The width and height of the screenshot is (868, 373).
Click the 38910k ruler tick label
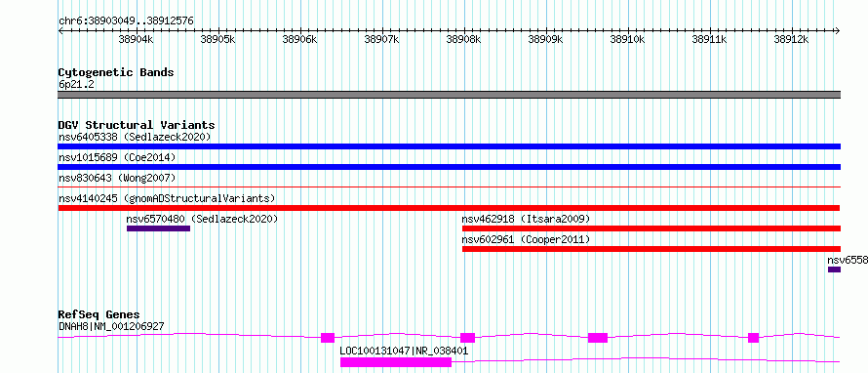click(627, 40)
